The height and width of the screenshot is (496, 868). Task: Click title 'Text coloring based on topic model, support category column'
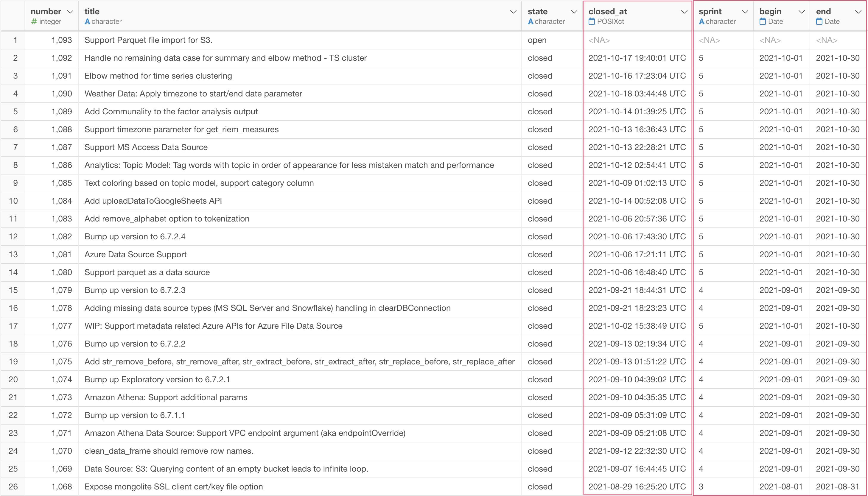pos(199,183)
